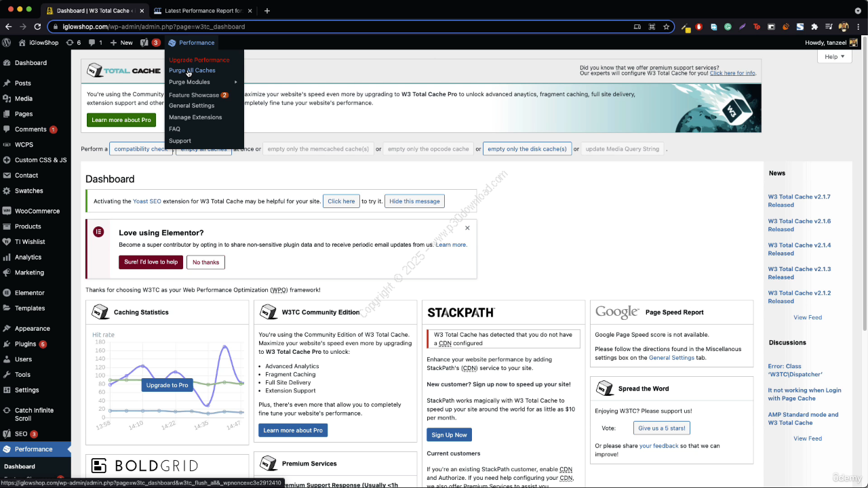Click Howdy, tanzeel account menu
The width and height of the screenshot is (868, 488).
click(x=831, y=43)
